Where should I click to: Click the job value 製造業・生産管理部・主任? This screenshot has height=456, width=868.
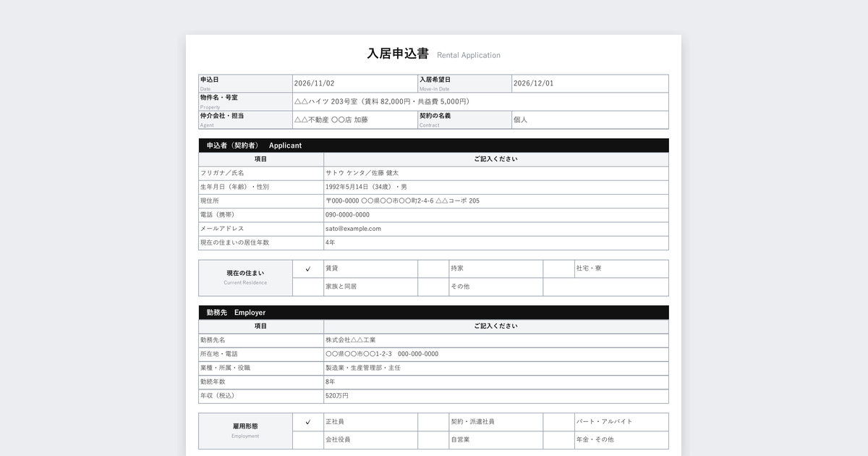496,368
